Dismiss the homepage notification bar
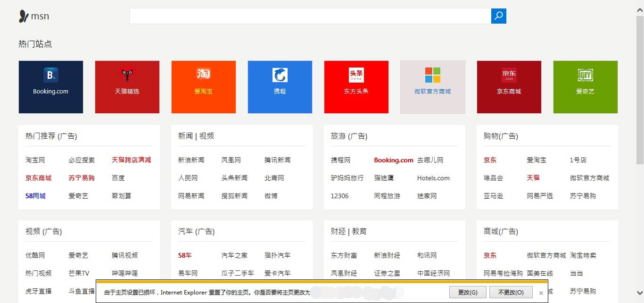 click(x=541, y=293)
